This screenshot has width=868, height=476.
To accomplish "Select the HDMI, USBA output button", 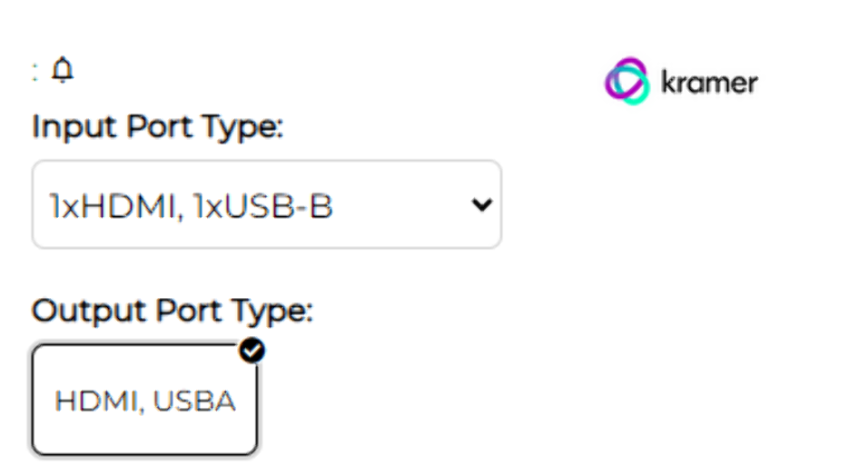I will (x=145, y=400).
